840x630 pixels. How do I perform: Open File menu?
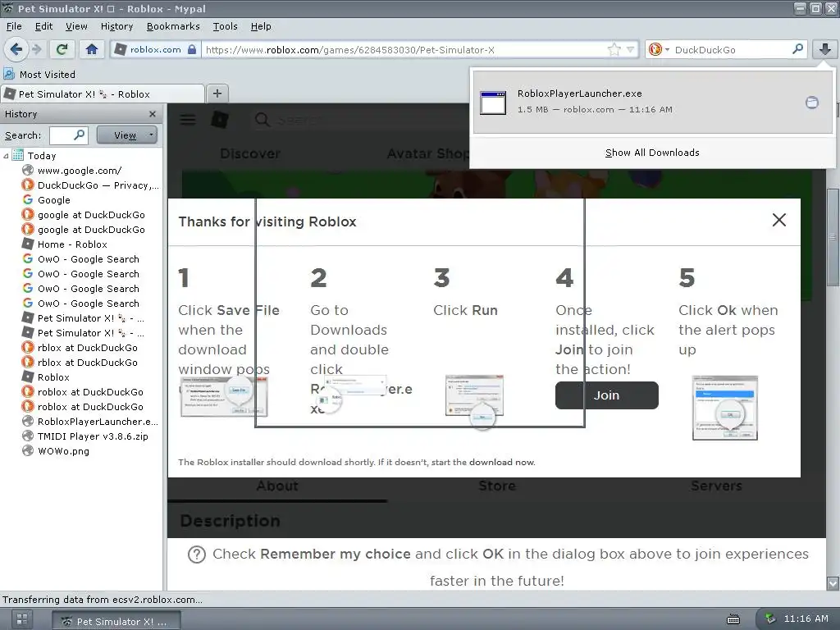tap(14, 26)
